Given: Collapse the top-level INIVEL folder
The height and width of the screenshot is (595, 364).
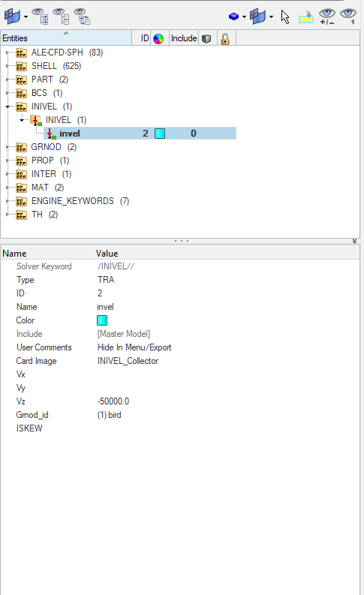Looking at the screenshot, I should tap(8, 107).
